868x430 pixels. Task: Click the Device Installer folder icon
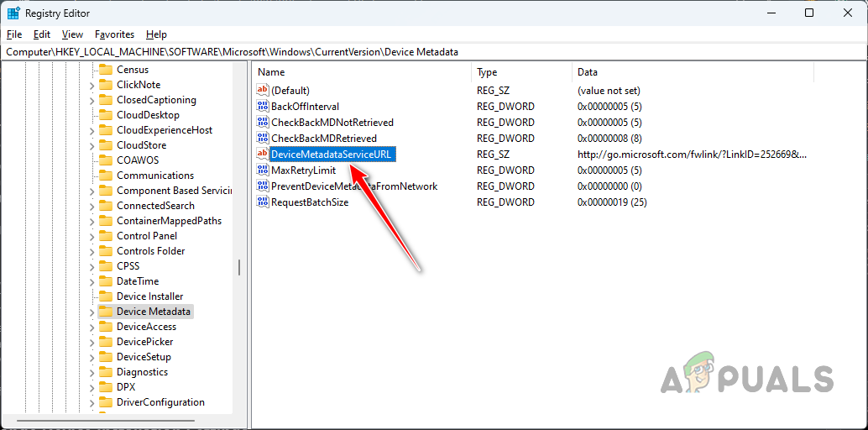point(106,296)
